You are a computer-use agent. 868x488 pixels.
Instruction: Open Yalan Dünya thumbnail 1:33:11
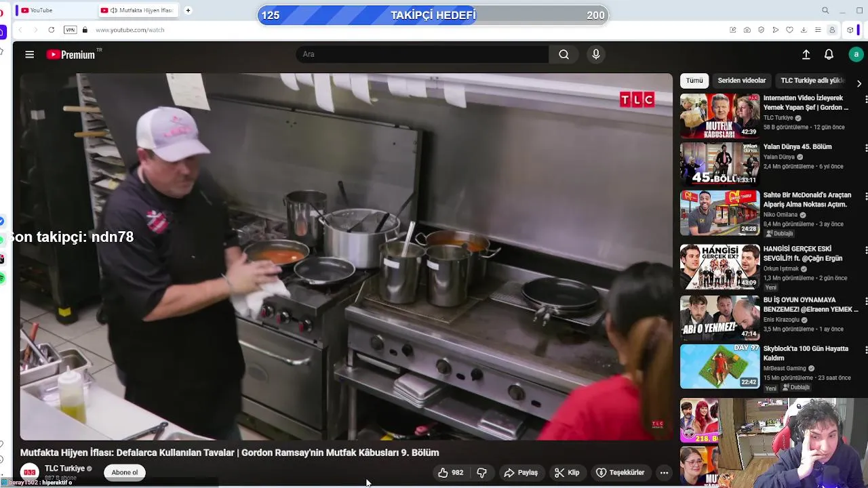tap(720, 163)
